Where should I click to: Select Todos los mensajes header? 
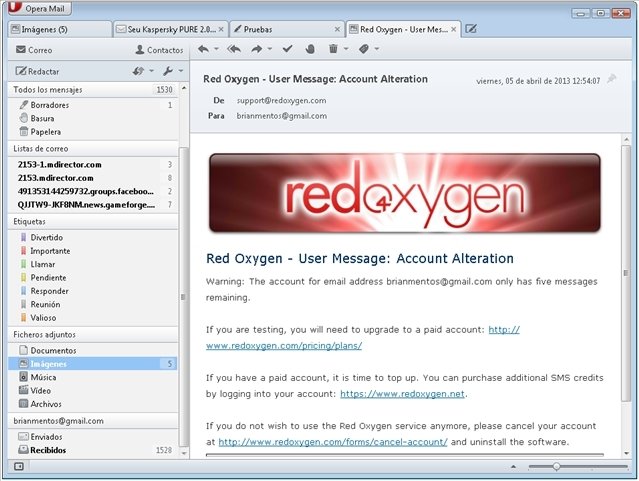pos(93,89)
